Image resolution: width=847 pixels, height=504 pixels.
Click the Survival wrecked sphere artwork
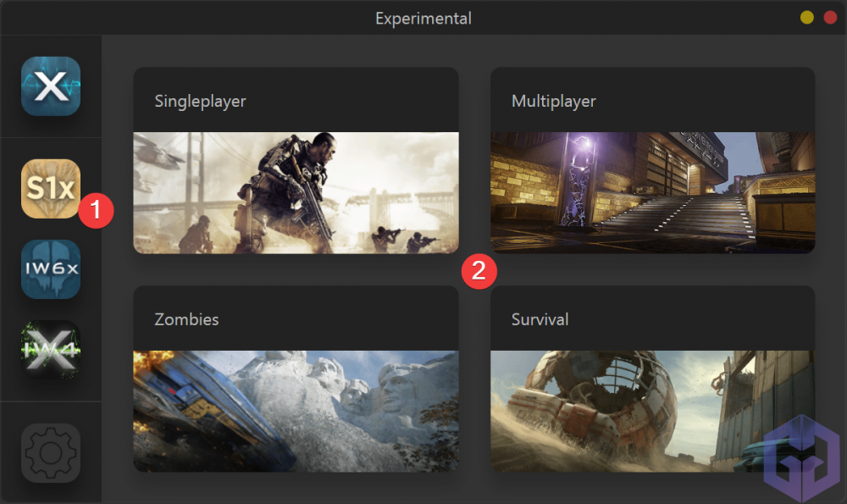(x=652, y=411)
